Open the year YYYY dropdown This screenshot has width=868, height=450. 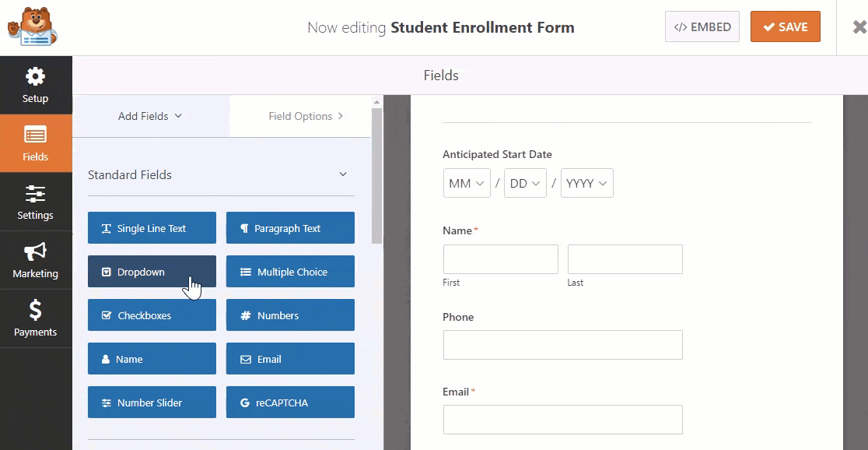click(x=586, y=184)
